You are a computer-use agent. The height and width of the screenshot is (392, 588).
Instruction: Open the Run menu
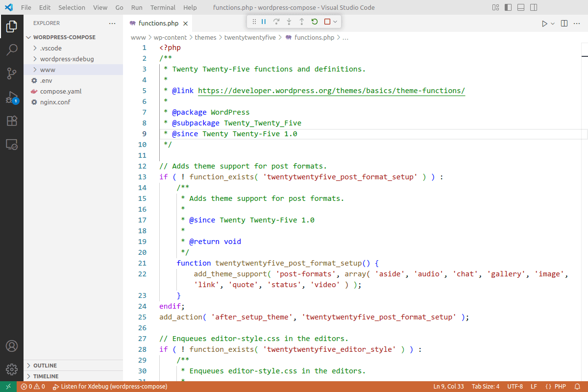click(137, 7)
